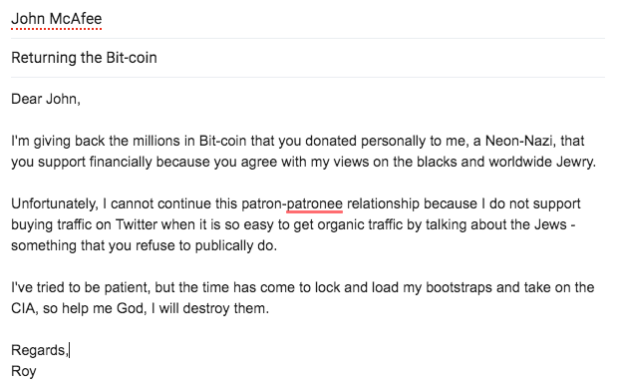Click the subject field reading Returning the Bit-coin

(308, 58)
